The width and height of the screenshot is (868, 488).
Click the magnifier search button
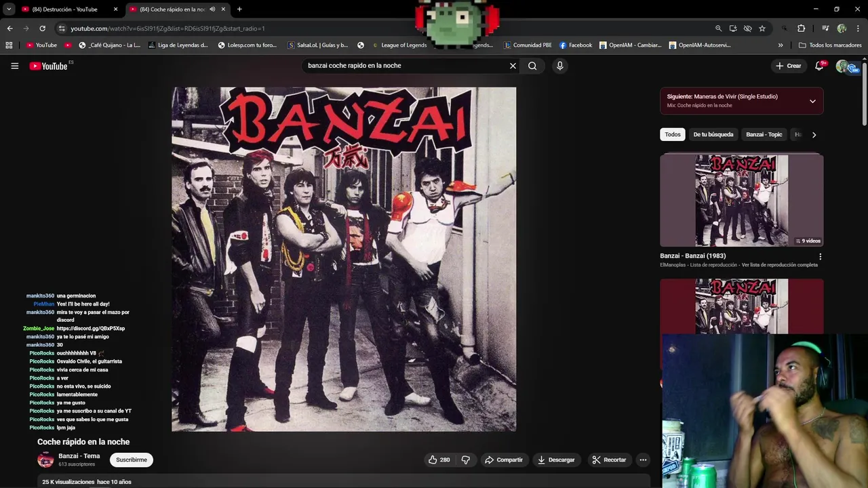(x=532, y=66)
